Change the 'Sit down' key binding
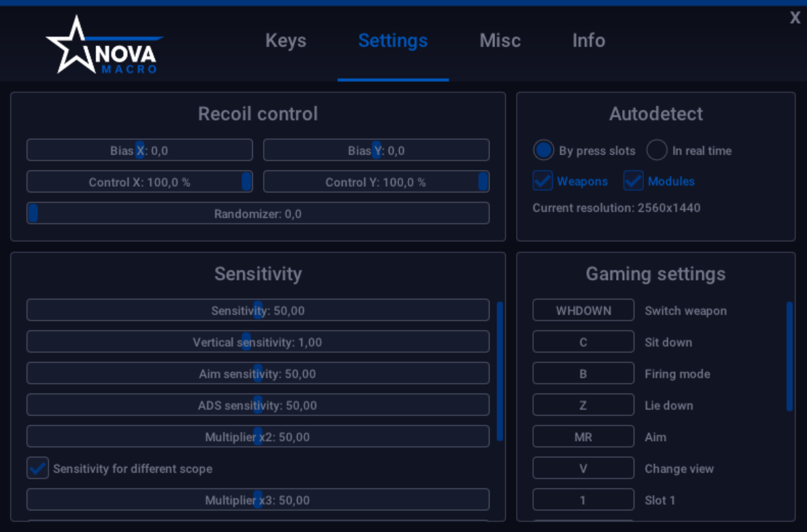 click(583, 342)
